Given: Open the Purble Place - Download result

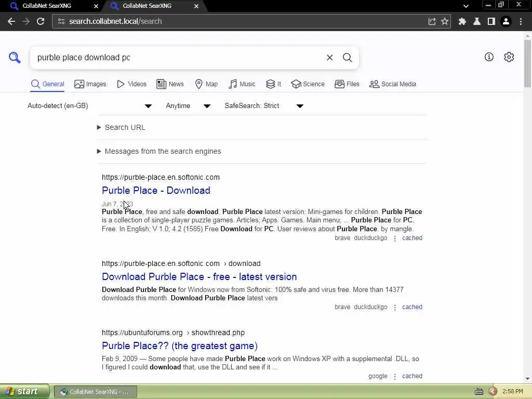Looking at the screenshot, I should pyautogui.click(x=156, y=191).
